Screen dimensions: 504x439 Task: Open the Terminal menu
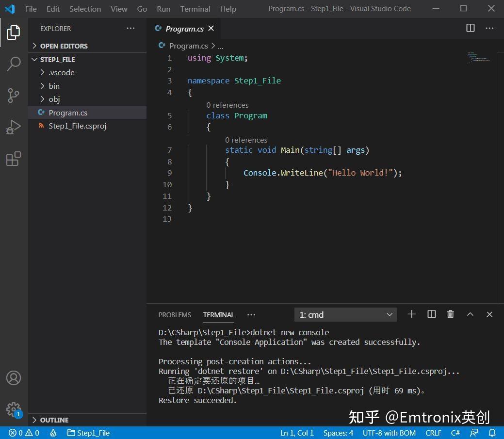[195, 8]
